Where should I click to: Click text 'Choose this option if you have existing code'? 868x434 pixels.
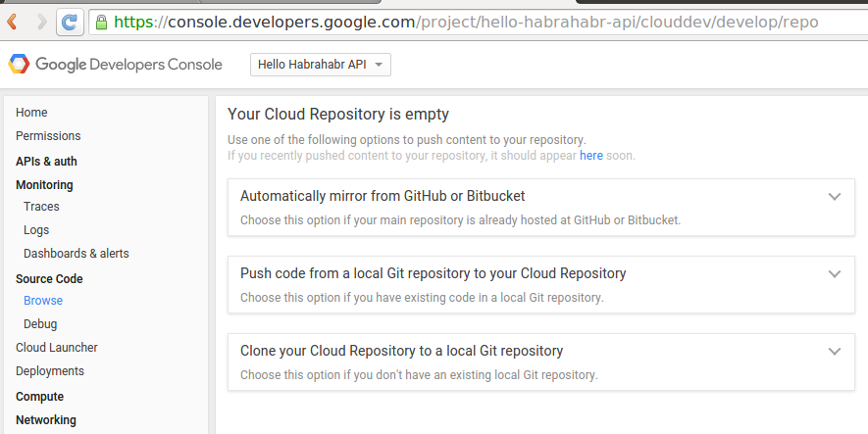(x=422, y=298)
